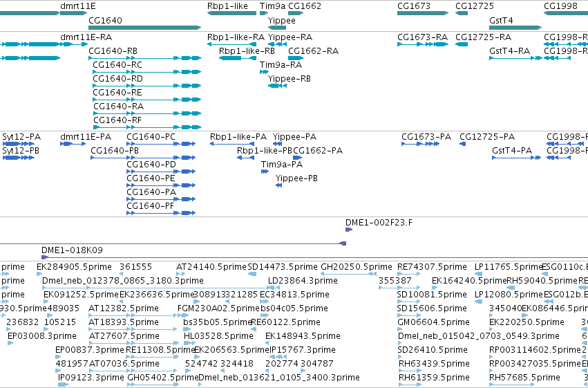Click the HL03528.5prime EST label

[x=218, y=336]
